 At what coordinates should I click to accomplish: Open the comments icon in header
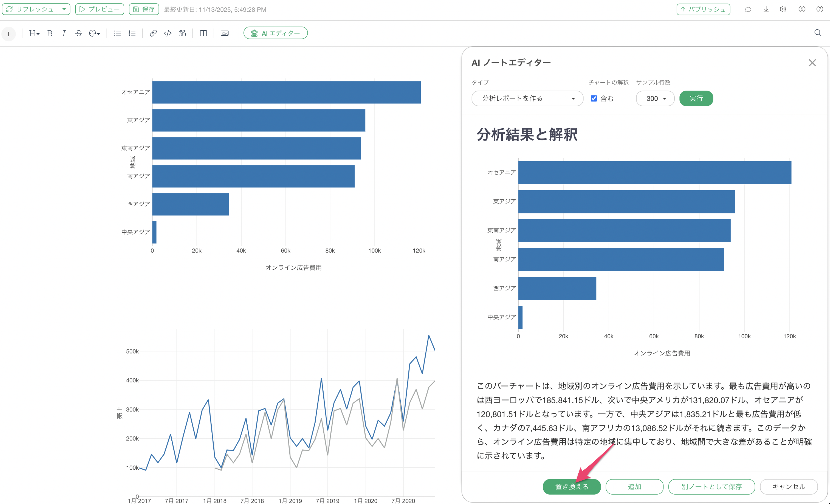[748, 9]
